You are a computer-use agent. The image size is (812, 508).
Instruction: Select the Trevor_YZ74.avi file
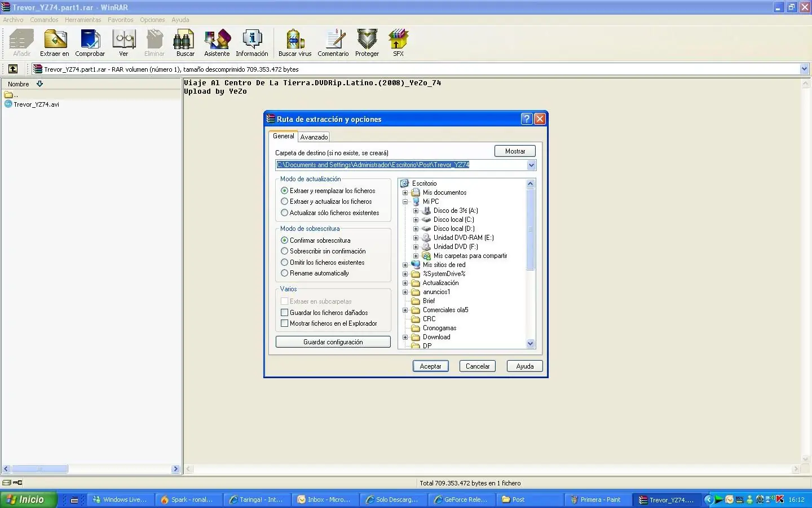click(x=32, y=104)
